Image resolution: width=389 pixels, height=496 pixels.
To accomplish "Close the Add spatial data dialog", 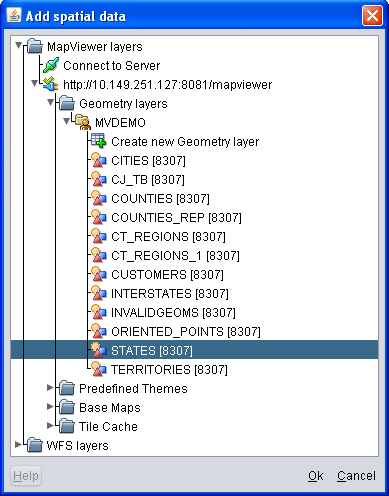I will (372, 15).
